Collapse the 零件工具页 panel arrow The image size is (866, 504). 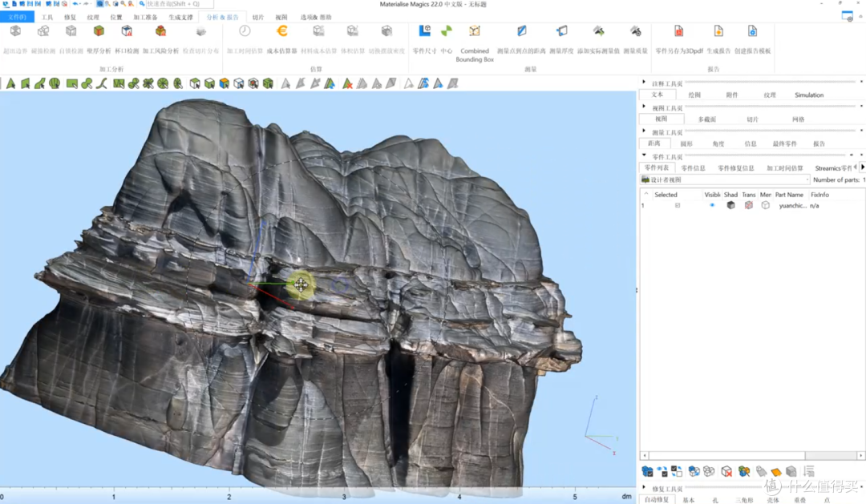[644, 155]
